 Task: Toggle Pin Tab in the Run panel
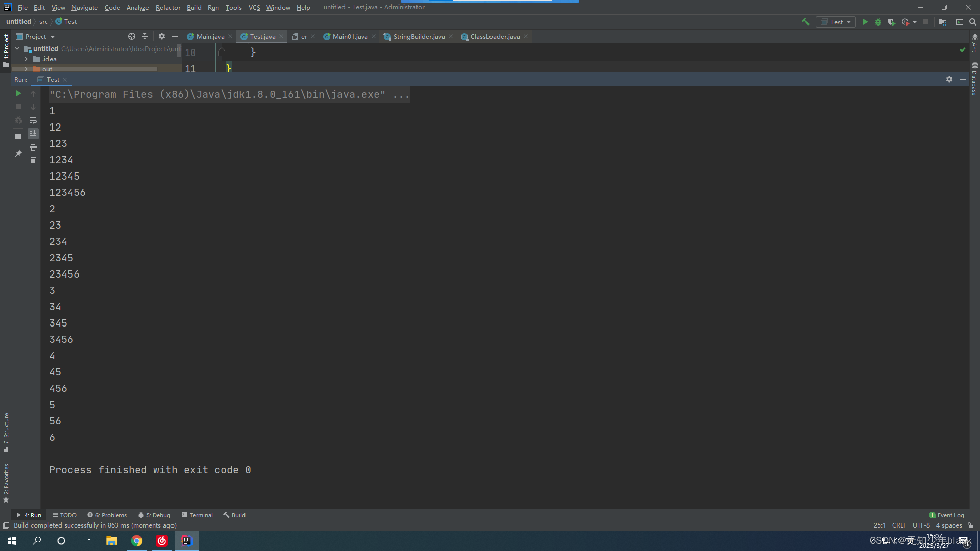point(18,153)
